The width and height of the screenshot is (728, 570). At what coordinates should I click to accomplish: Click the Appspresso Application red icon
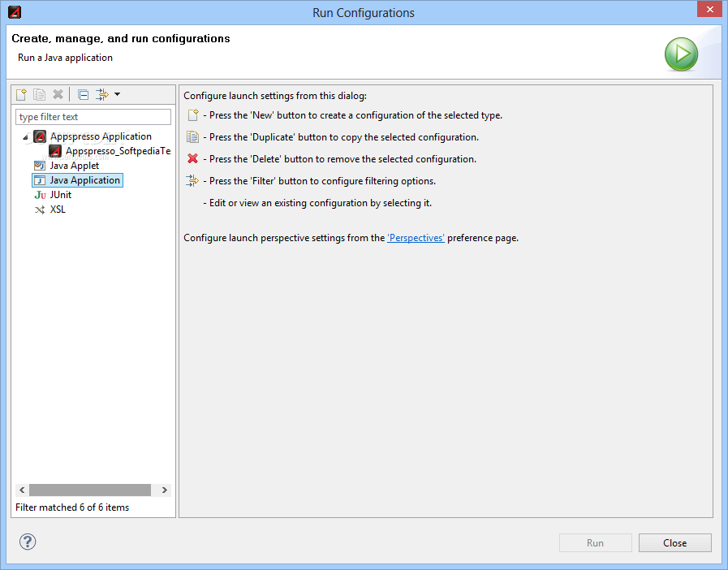tap(40, 136)
